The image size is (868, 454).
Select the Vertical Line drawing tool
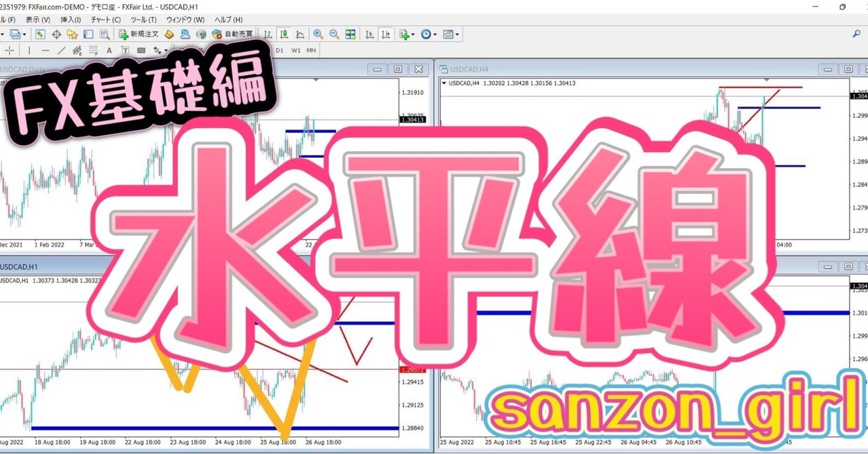point(29,50)
